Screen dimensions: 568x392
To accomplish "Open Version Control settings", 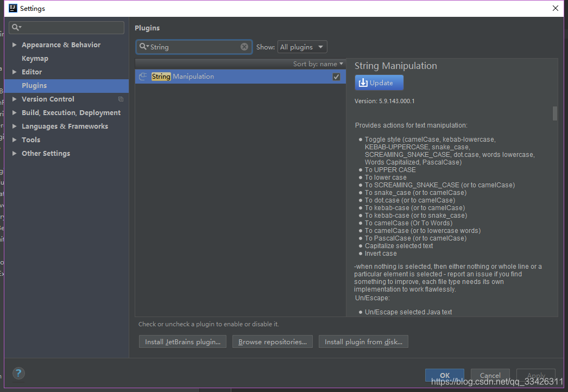I will point(48,99).
